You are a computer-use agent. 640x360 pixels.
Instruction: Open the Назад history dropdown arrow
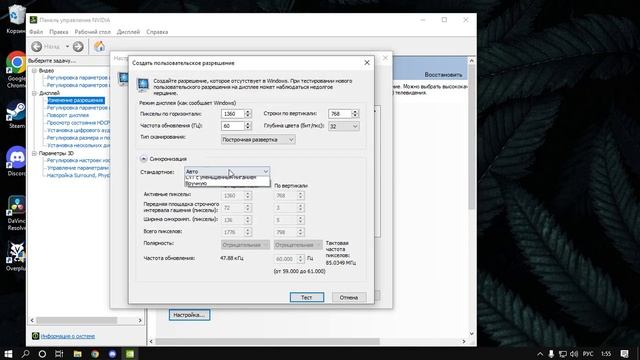point(67,47)
